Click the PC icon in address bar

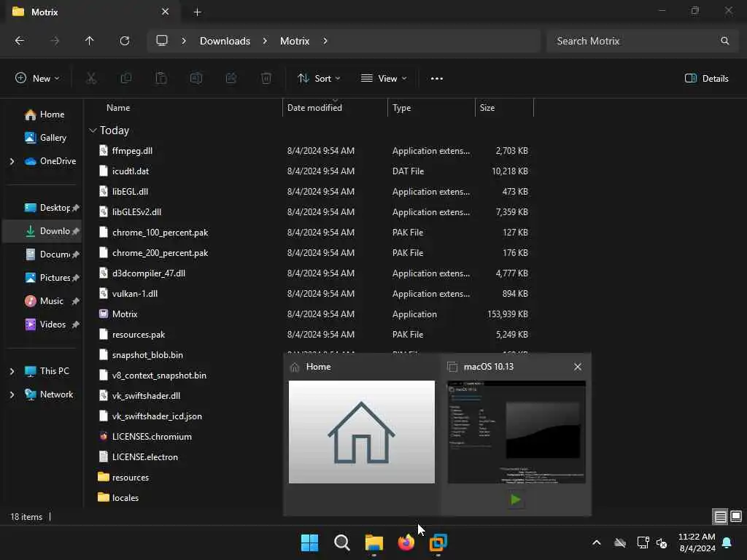tap(162, 41)
